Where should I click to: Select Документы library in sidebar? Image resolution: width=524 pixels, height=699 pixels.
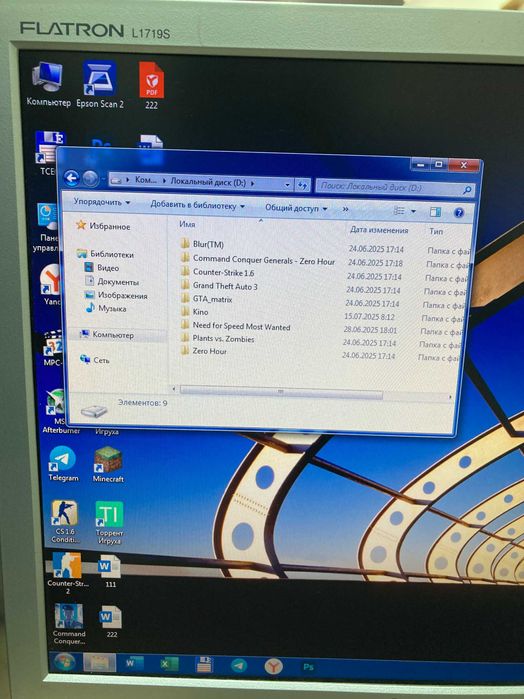(112, 281)
